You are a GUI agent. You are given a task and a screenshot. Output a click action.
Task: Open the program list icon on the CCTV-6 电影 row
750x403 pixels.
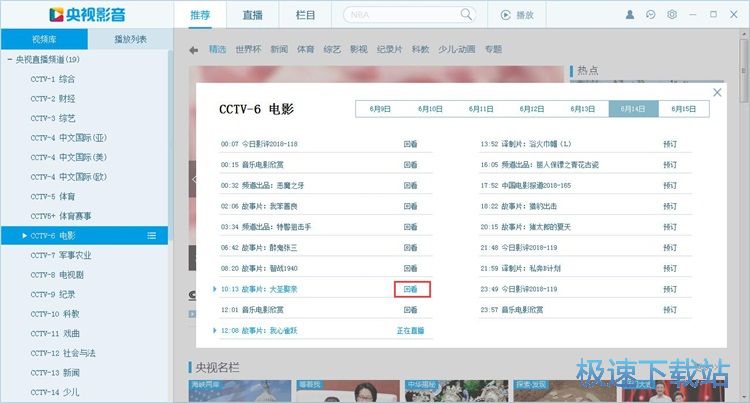(x=152, y=236)
